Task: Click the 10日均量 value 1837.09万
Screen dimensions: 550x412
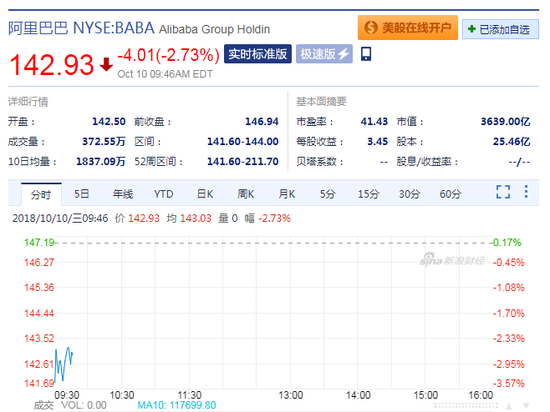Action: 101,161
